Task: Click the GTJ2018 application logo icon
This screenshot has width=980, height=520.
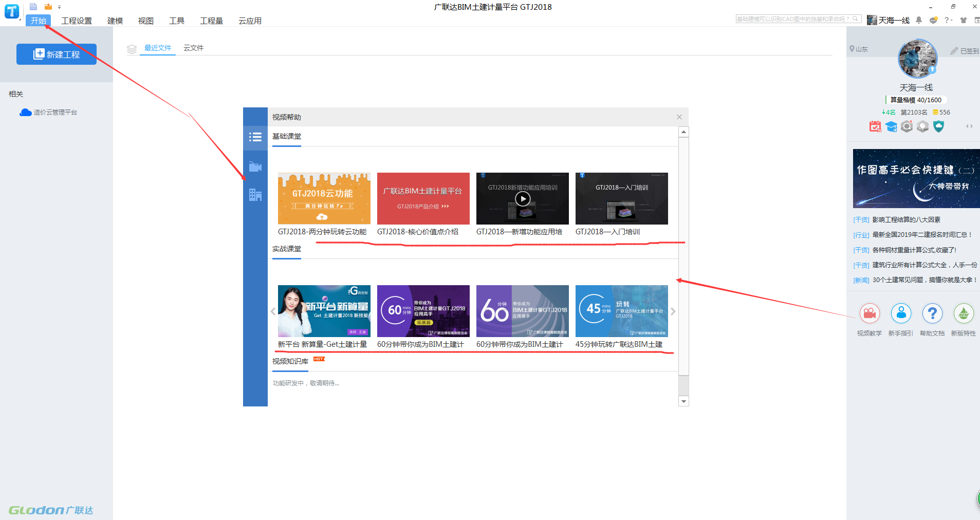Action: click(x=11, y=11)
